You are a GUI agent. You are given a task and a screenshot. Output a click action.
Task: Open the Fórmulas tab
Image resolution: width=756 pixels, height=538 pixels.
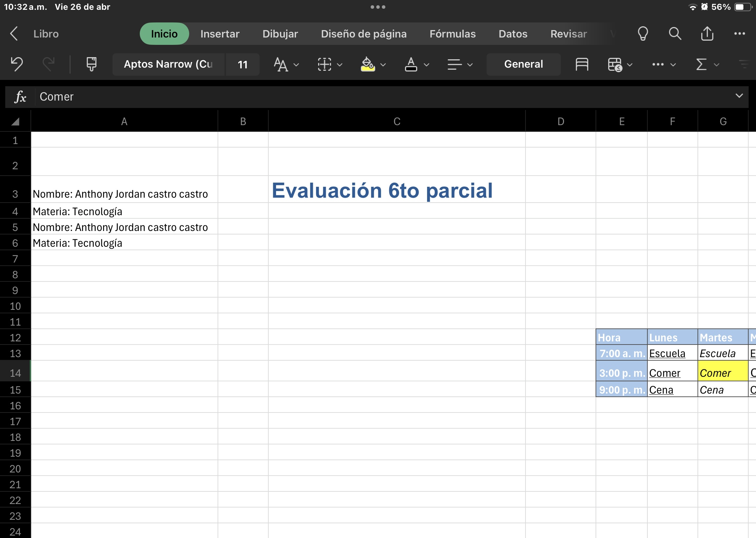pyautogui.click(x=452, y=34)
